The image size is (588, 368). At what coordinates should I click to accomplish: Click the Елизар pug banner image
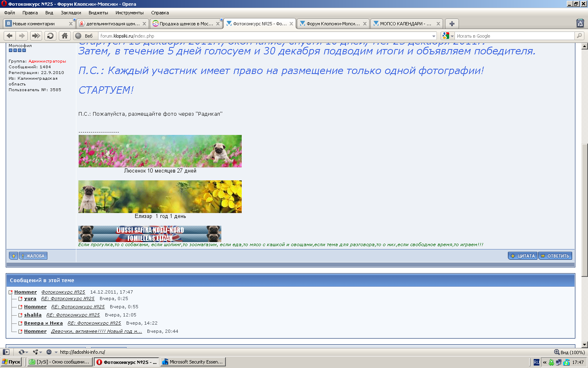click(x=160, y=197)
